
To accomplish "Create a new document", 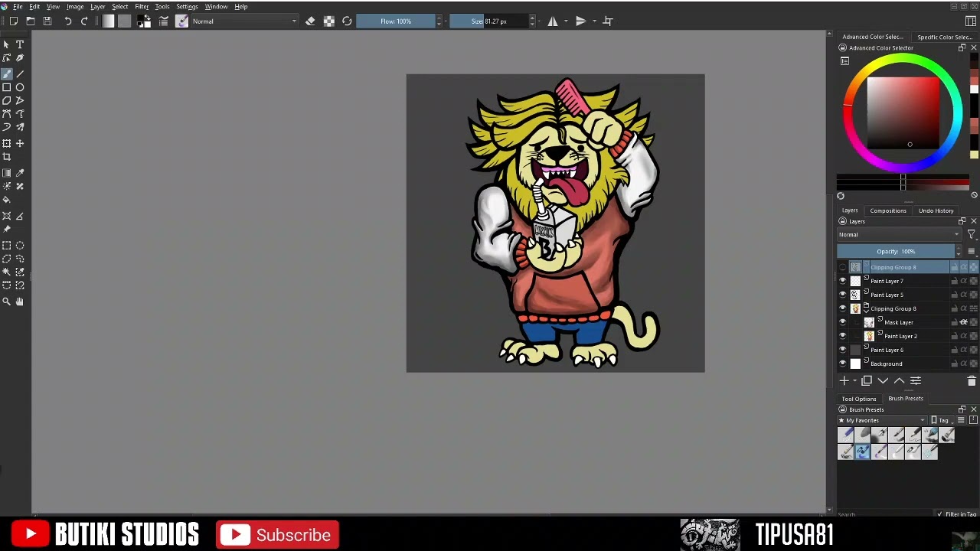I will coord(14,21).
